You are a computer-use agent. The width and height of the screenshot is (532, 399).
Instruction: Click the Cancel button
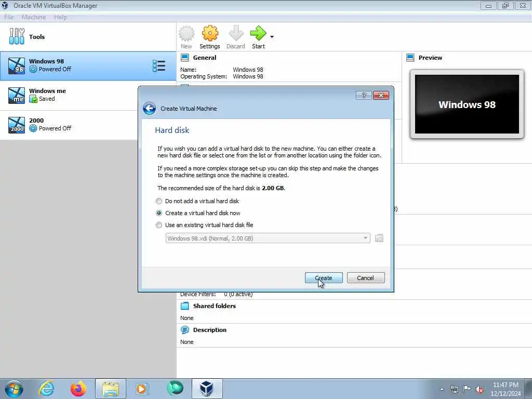tap(366, 278)
